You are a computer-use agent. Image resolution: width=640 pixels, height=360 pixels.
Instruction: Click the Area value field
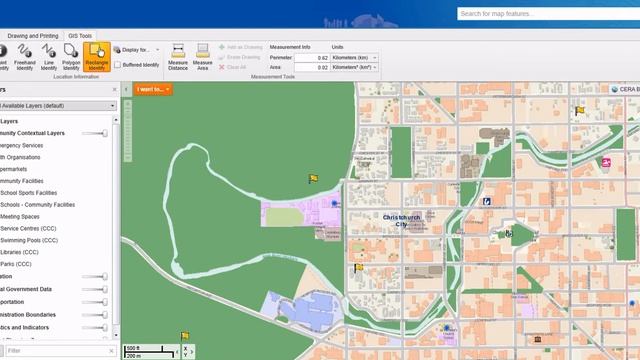click(312, 67)
